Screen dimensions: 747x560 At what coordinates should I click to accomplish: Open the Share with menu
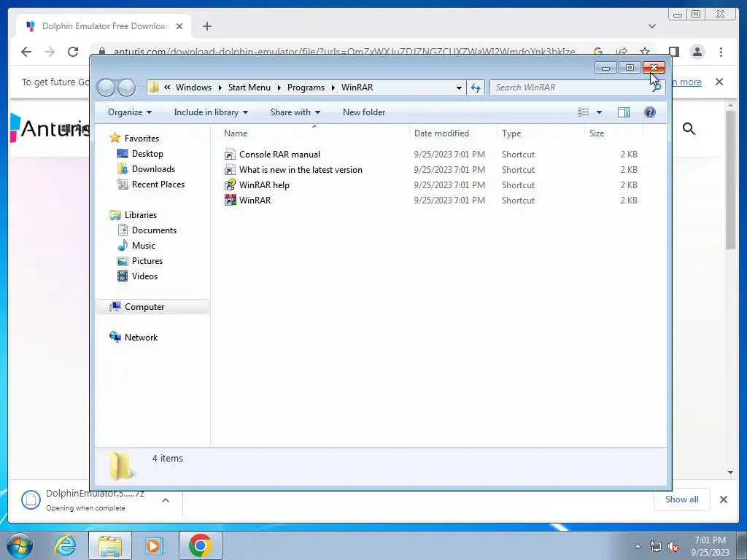295,112
